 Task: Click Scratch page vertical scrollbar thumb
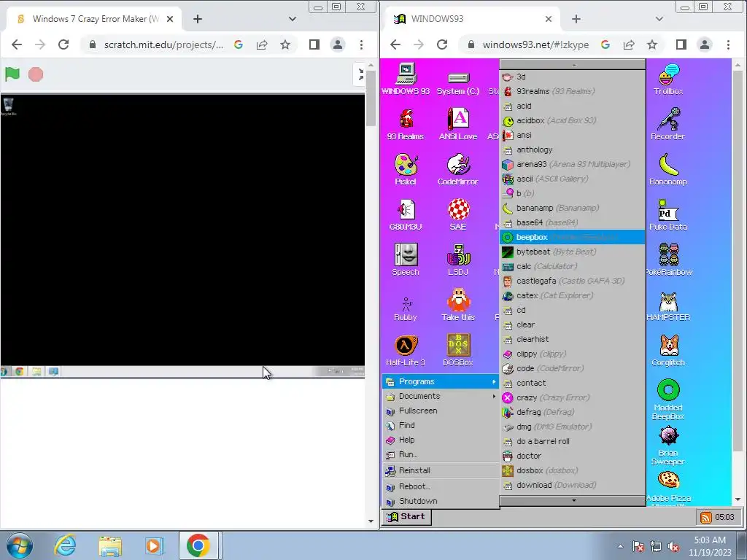coord(371,100)
